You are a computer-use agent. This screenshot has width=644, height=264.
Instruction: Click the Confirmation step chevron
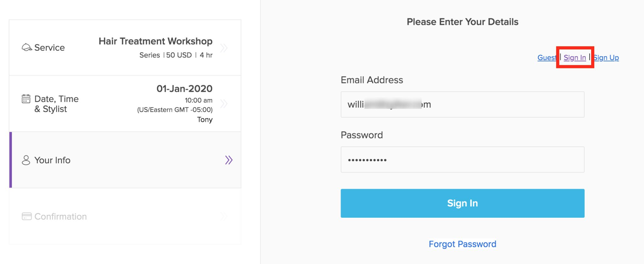click(224, 216)
